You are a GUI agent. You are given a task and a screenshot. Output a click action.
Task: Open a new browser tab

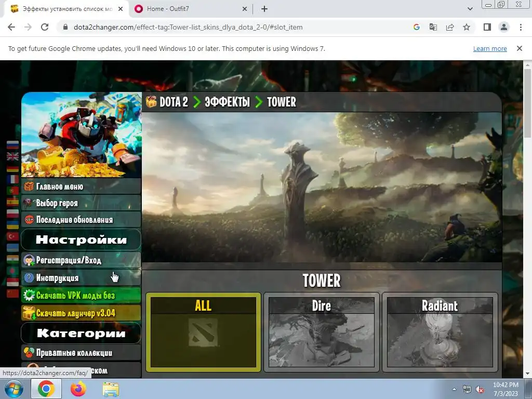264,9
